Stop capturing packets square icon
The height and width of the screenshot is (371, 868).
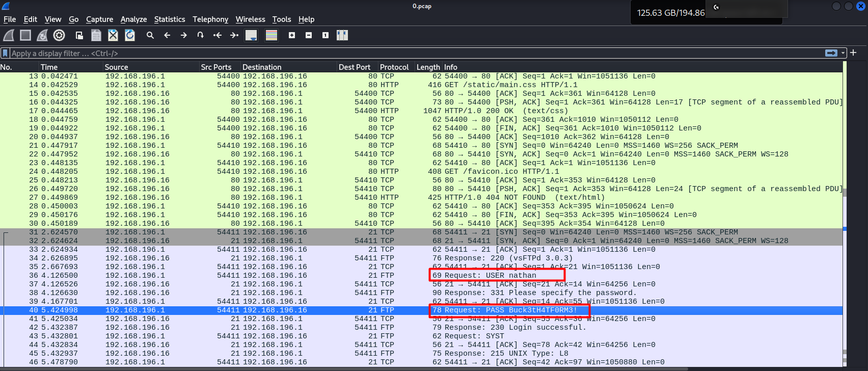point(25,35)
